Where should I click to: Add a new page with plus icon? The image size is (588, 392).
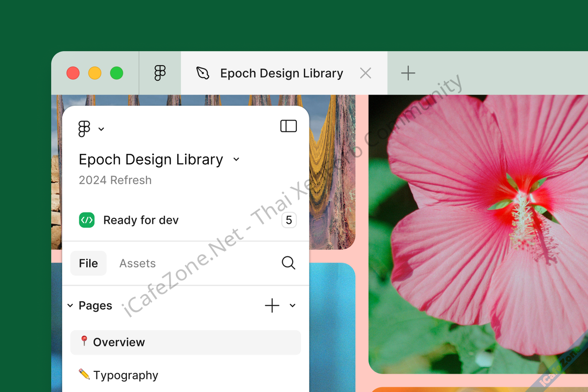272,305
